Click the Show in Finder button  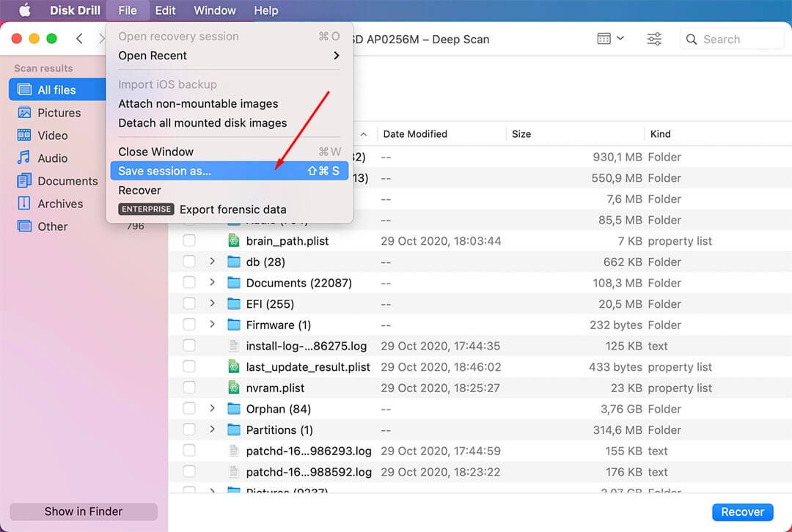tap(84, 511)
